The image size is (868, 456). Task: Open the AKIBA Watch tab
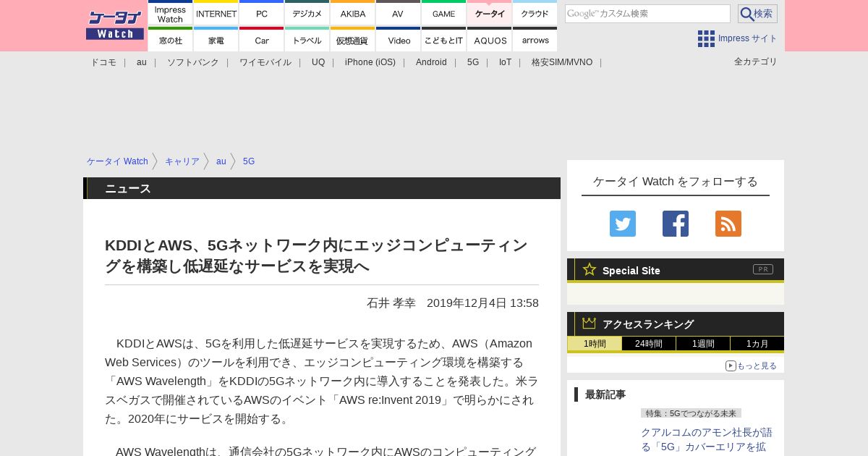(353, 13)
